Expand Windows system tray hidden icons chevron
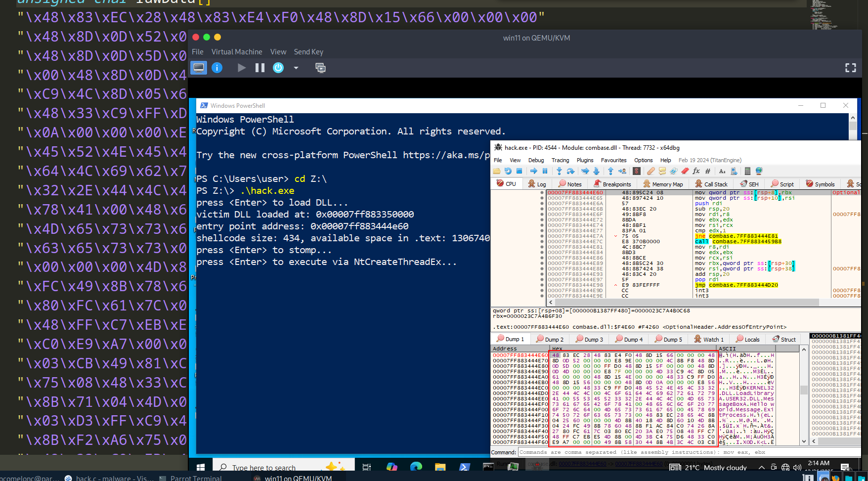Image resolution: width=868 pixels, height=481 pixels. point(761,467)
